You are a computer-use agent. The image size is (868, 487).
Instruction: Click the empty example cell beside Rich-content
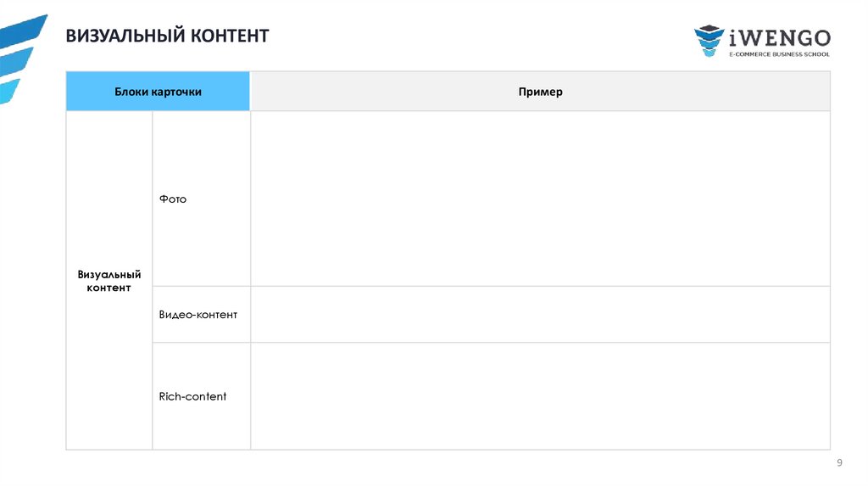coord(540,396)
